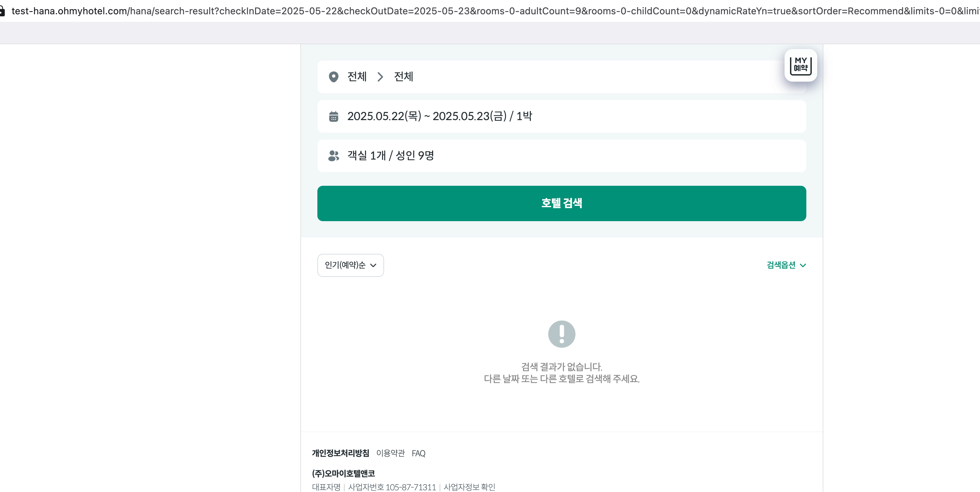Viewport: 980px width, 492px height.
Task: Click the chevron arrow between 전체 labels
Action: [380, 77]
